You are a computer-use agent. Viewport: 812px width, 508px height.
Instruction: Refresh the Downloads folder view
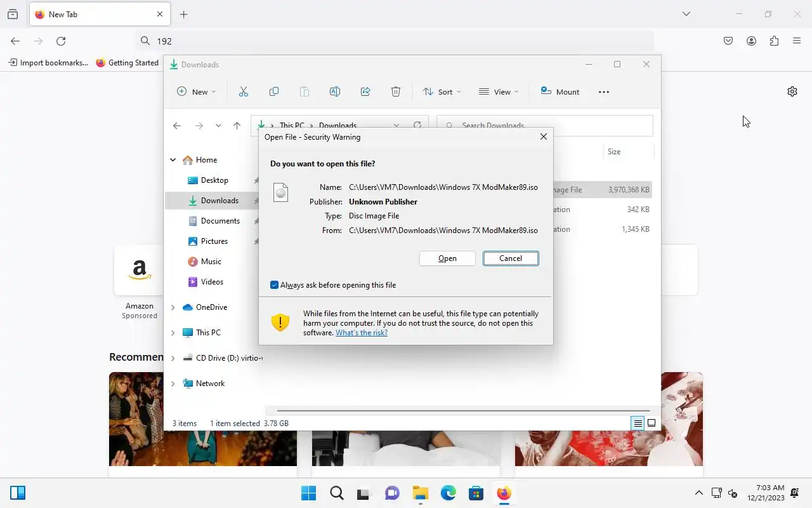point(417,126)
